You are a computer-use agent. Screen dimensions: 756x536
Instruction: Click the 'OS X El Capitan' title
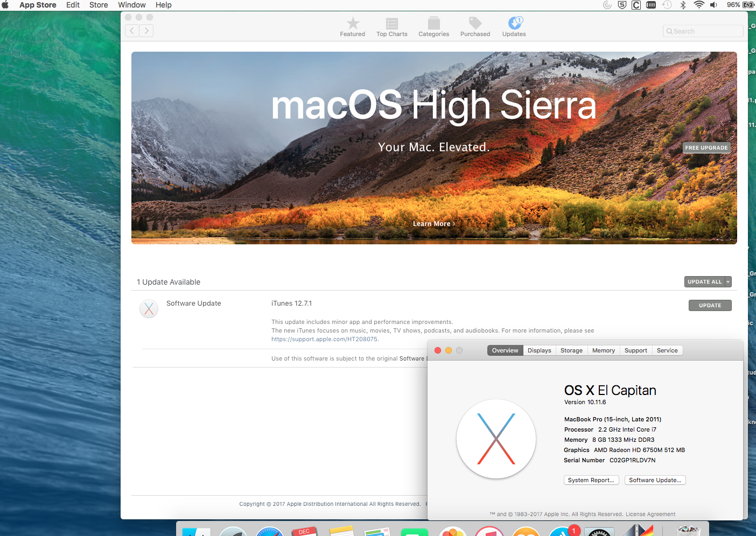[x=610, y=390]
